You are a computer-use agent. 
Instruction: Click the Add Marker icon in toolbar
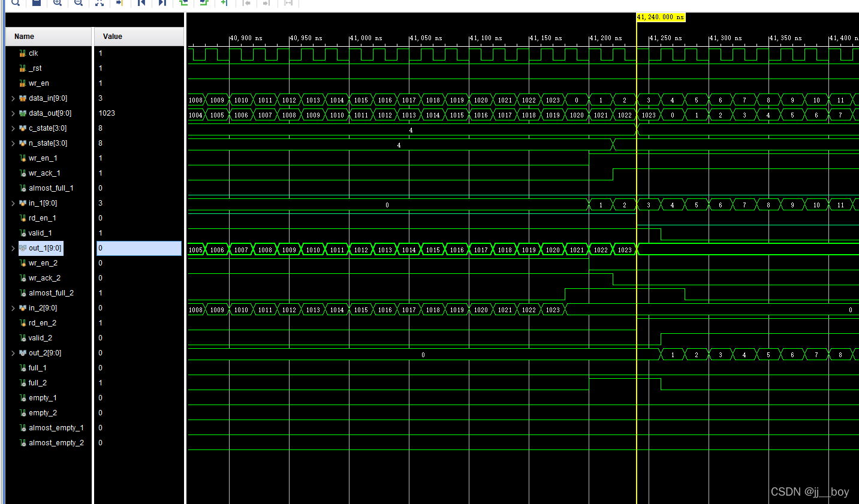[225, 4]
